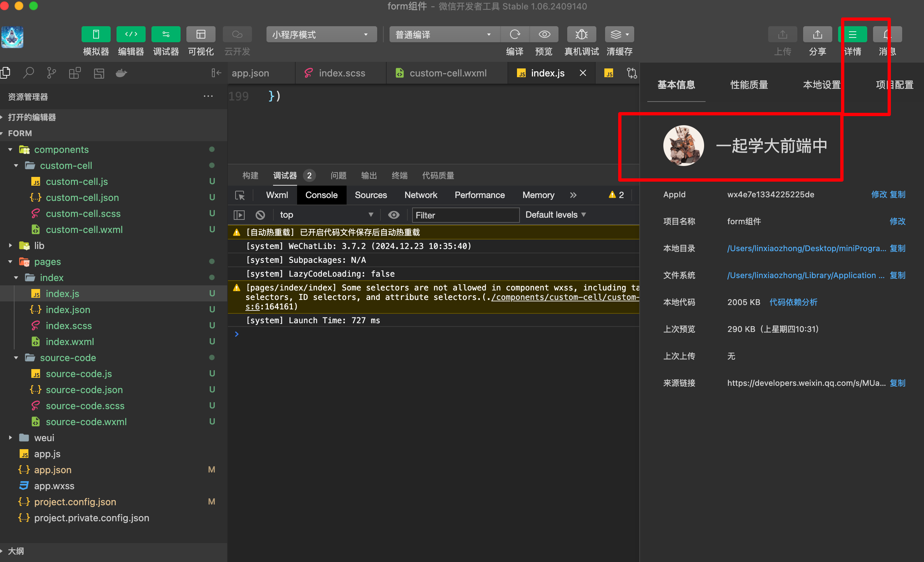Open the search icon in sidebar
The height and width of the screenshot is (562, 924).
point(28,73)
